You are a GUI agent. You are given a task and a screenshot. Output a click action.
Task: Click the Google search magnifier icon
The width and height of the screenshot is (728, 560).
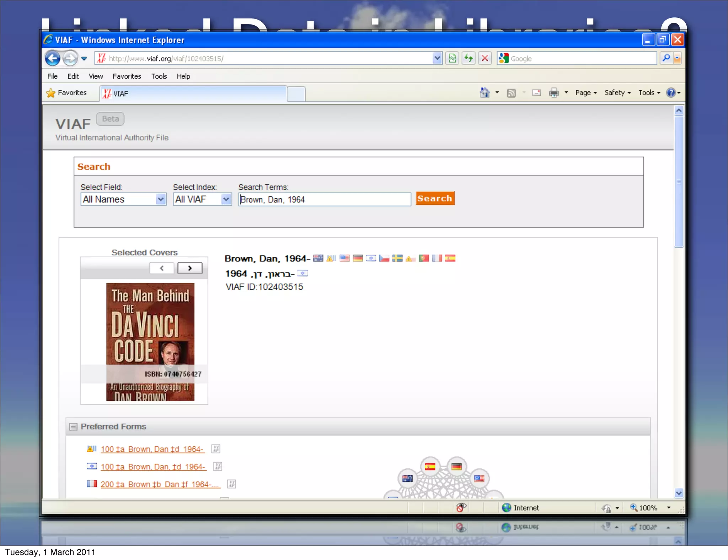tap(666, 58)
